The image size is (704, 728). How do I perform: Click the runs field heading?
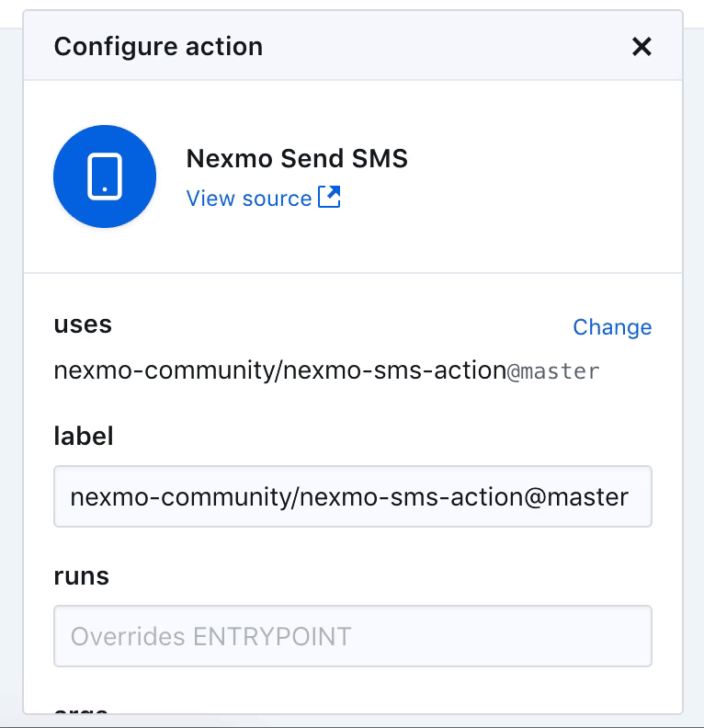point(81,576)
